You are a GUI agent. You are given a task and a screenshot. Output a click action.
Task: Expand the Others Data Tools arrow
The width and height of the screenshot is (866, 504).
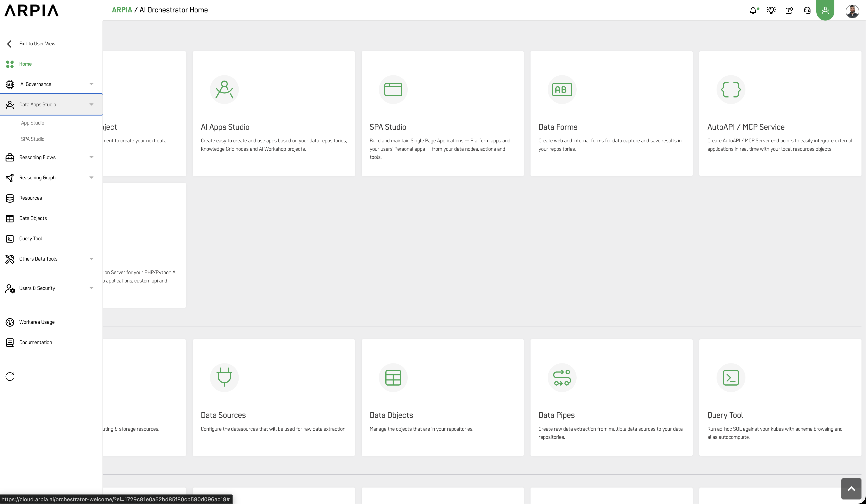tap(91, 259)
